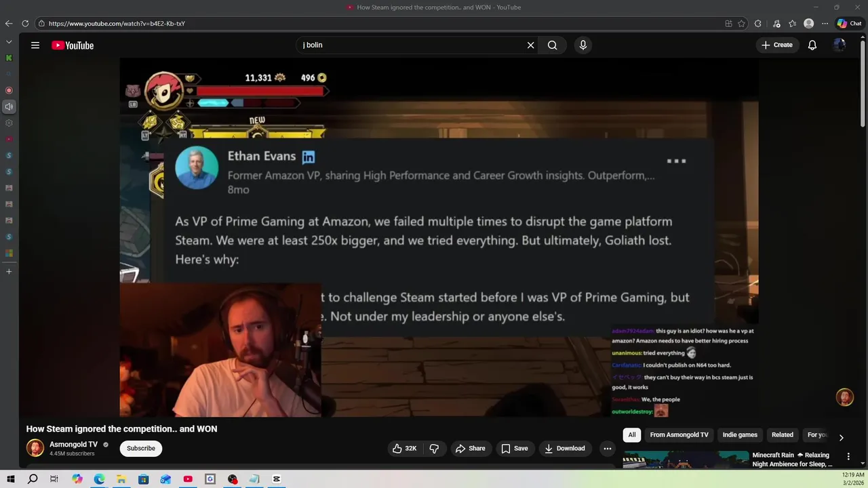This screenshot has height=488, width=868.
Task: Open a new tab with plus
Action: click(9, 272)
